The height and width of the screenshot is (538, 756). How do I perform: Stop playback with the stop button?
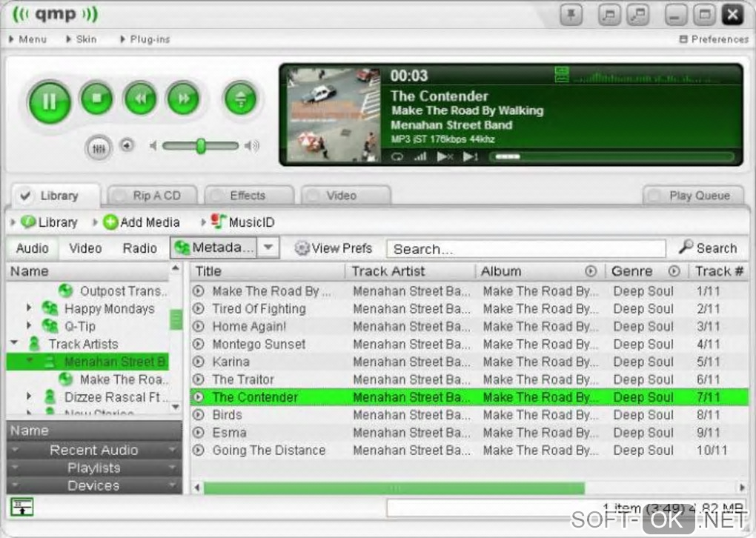[x=97, y=99]
